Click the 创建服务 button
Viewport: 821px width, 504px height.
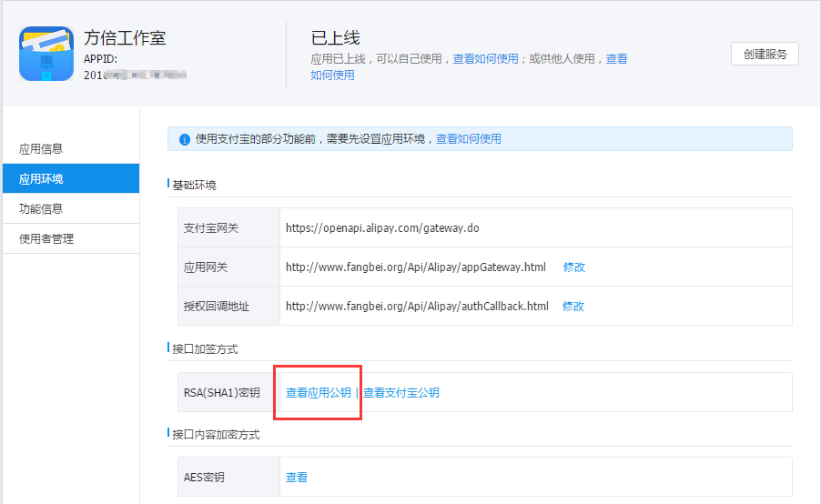[x=765, y=54]
